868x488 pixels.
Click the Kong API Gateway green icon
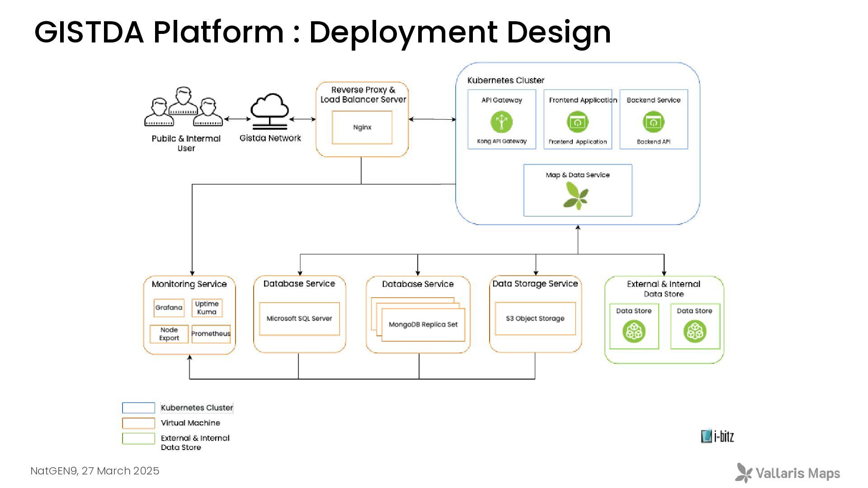[501, 122]
